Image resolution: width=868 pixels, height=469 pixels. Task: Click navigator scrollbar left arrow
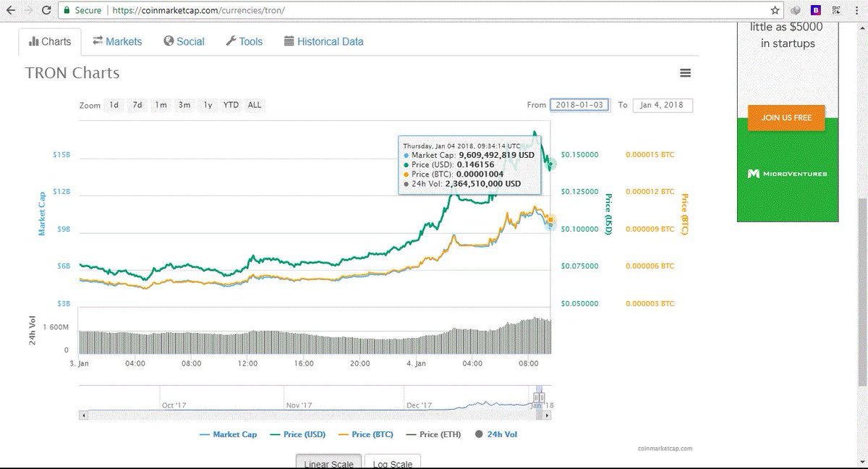[x=83, y=415]
